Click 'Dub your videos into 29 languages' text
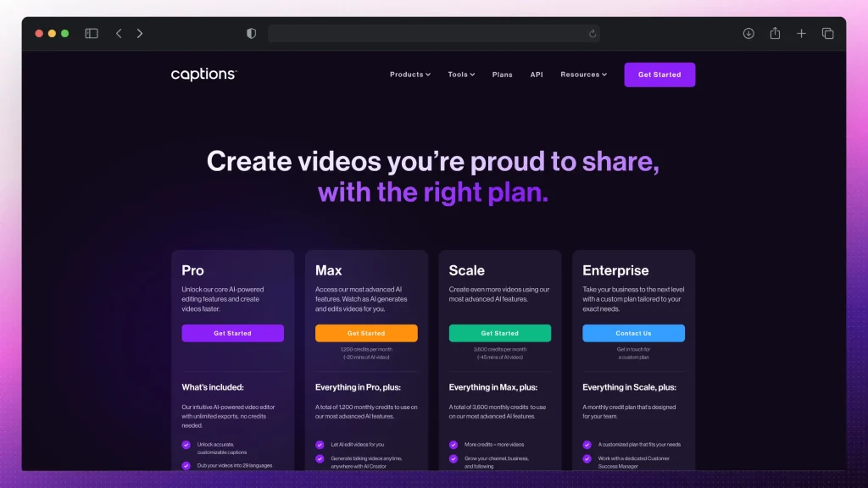The width and height of the screenshot is (868, 488). [234, 465]
